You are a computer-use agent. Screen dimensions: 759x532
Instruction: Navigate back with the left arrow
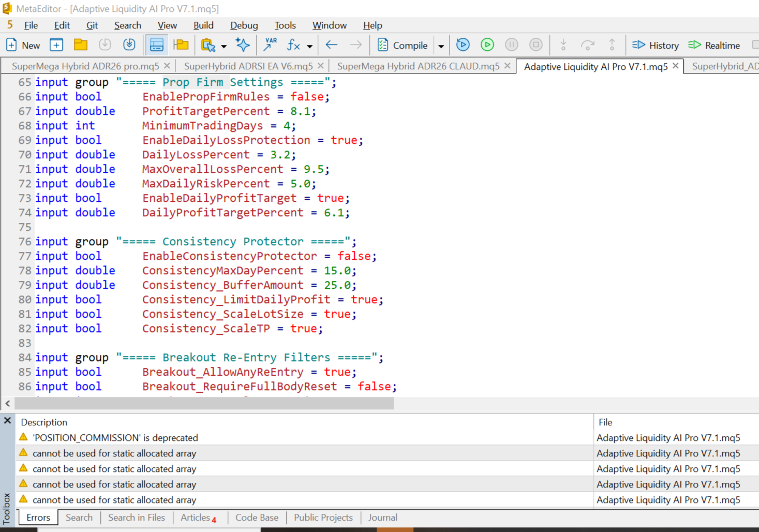(332, 45)
